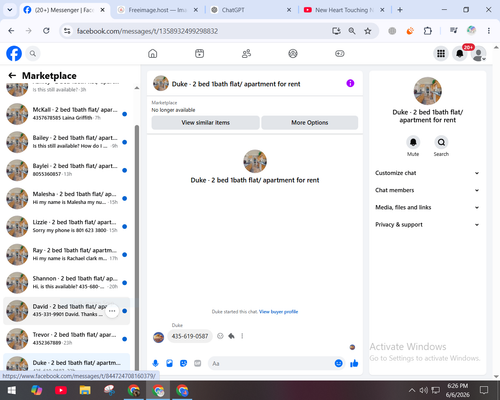Open more options for 435-619-0587 message
This screenshot has height=400, width=500.
242,336
